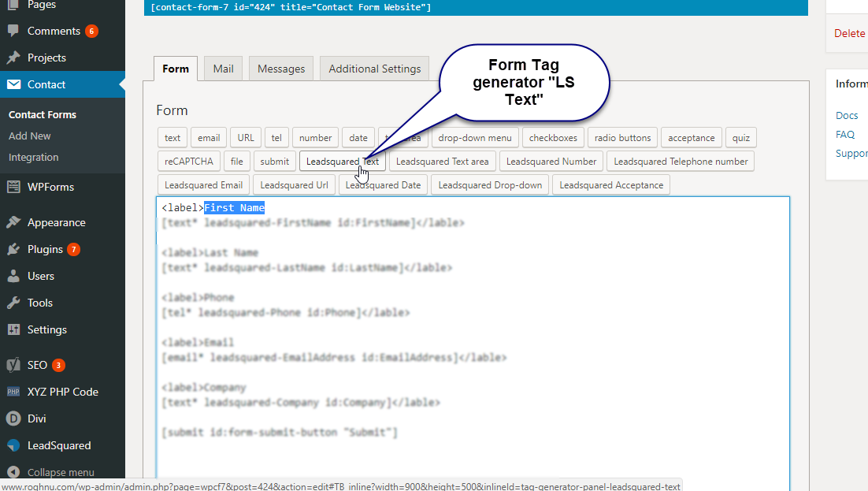Insert reCAPTCHA form tag
868x491 pixels.
coord(189,162)
